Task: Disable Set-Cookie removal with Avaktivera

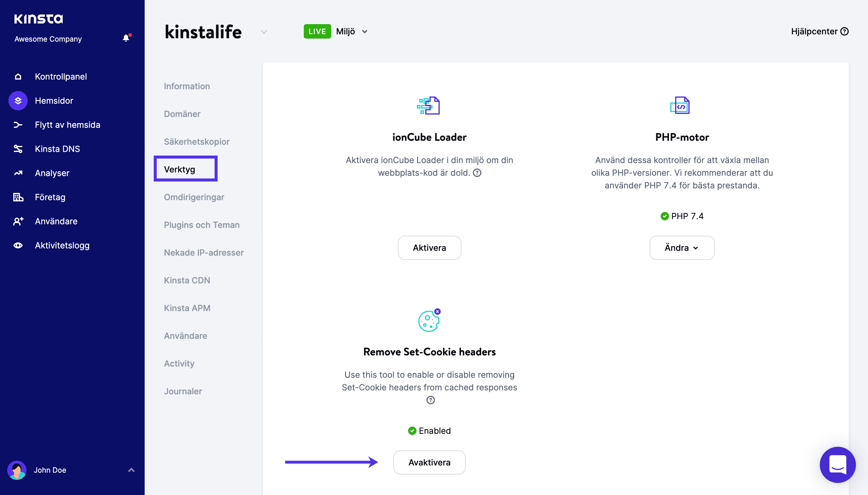Action: [x=429, y=462]
